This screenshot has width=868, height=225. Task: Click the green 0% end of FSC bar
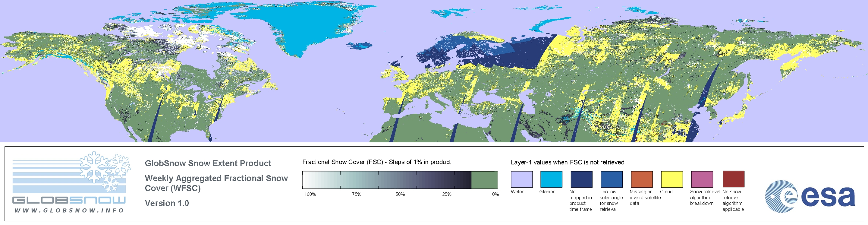[484, 180]
